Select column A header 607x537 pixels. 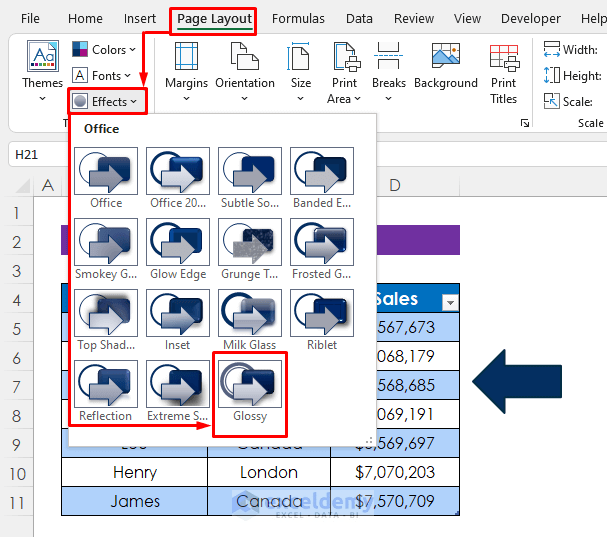click(x=48, y=185)
